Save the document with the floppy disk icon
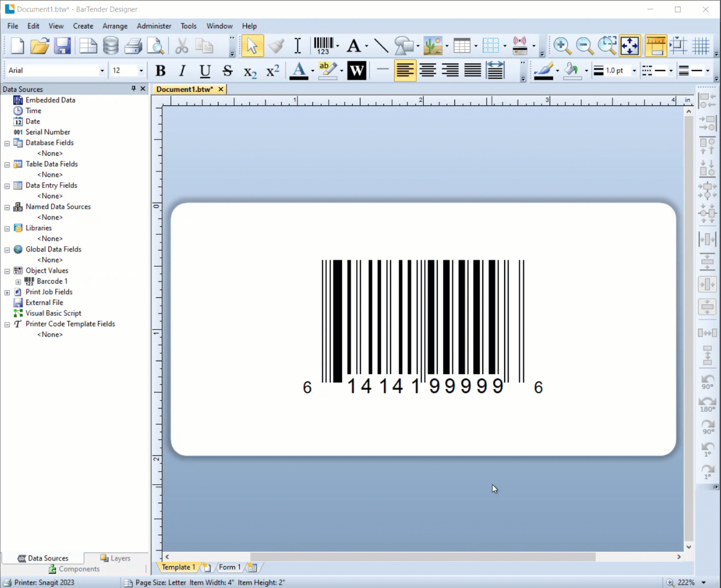Image resolution: width=721 pixels, height=588 pixels. pos(62,46)
